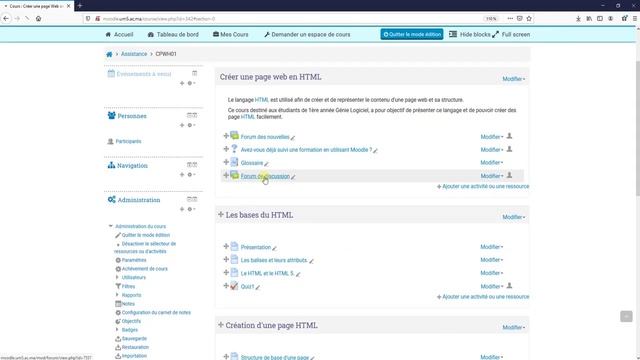Expand the Utilisateurs tree node
The height and width of the screenshot is (360, 640).
[x=117, y=277]
